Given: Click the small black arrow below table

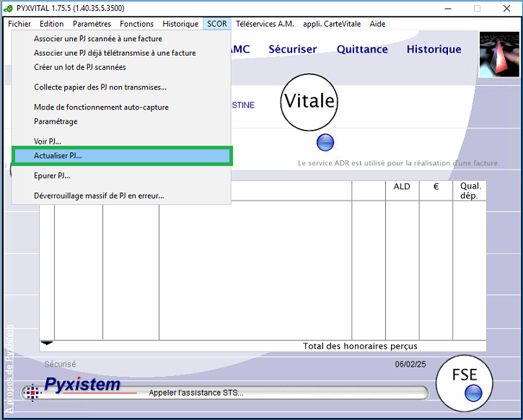Looking at the screenshot, I should point(47,342).
